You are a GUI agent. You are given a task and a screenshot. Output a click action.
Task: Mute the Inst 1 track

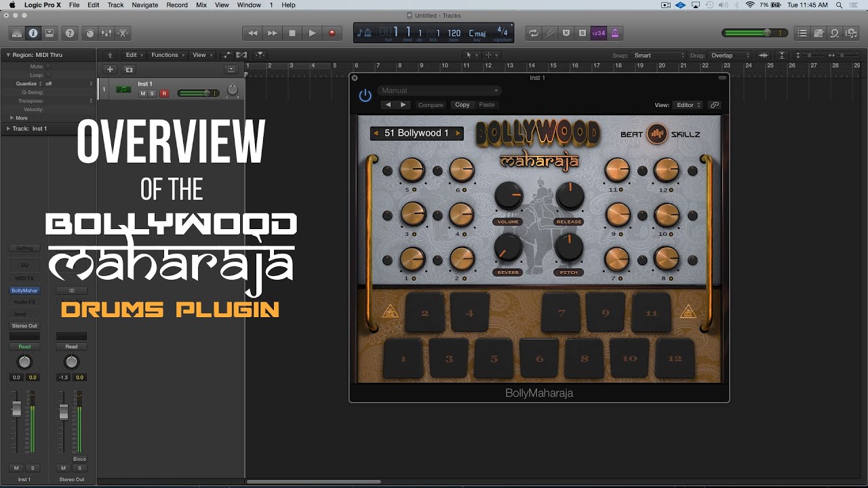pyautogui.click(x=143, y=94)
